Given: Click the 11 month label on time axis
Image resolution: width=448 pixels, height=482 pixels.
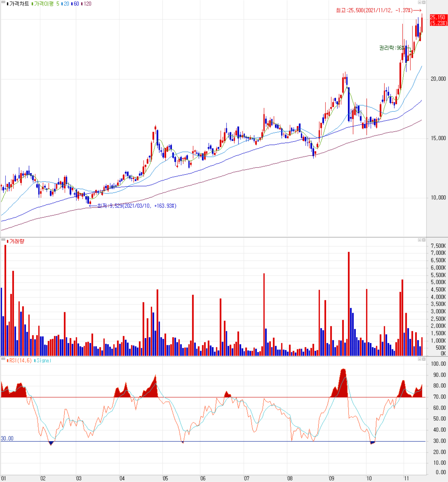Looking at the screenshot, I should point(406,478).
